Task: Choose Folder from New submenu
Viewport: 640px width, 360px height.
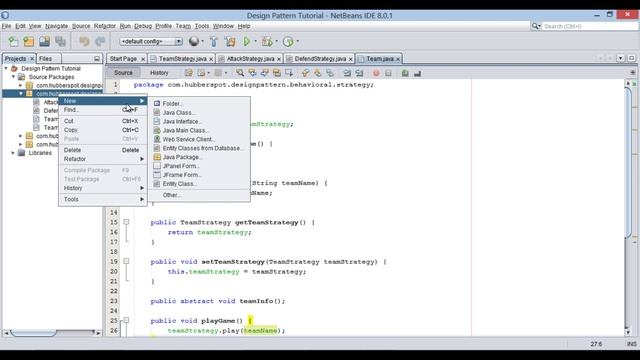Action: [199, 103]
